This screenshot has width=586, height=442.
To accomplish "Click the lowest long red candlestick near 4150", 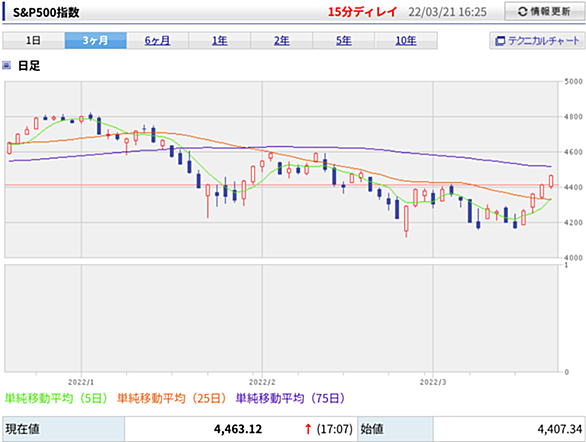I will (406, 220).
